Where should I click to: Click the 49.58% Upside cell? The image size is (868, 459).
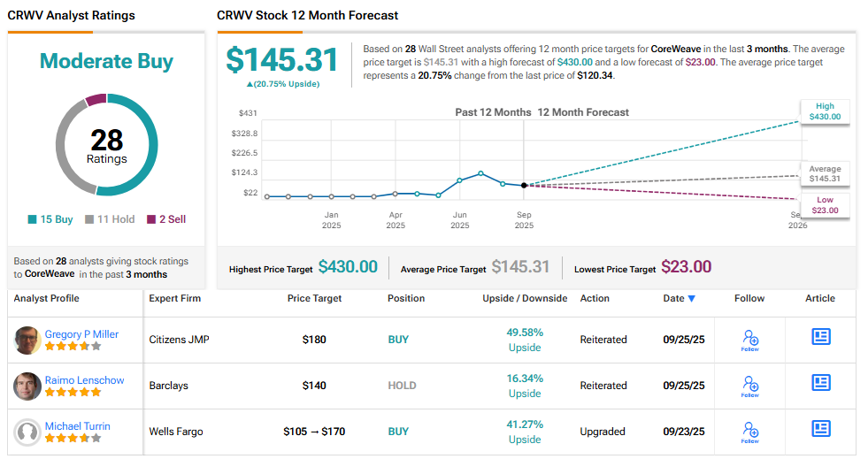pos(525,340)
